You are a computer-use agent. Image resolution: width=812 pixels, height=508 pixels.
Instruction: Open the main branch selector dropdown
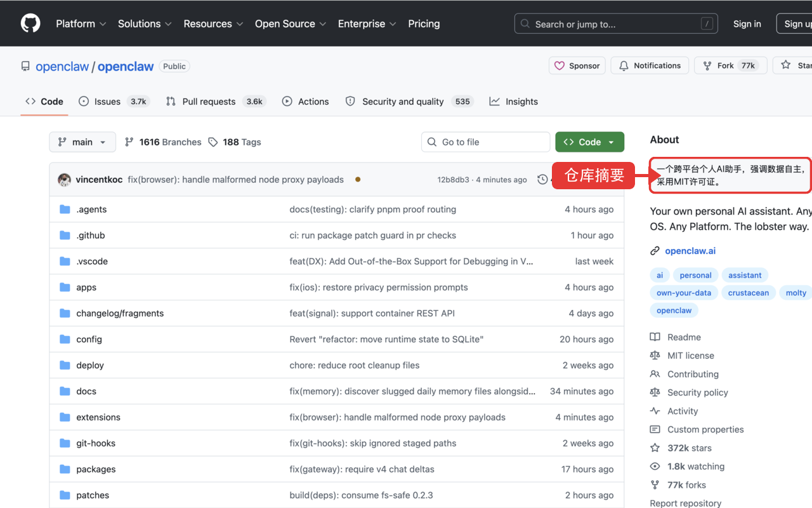tap(82, 142)
